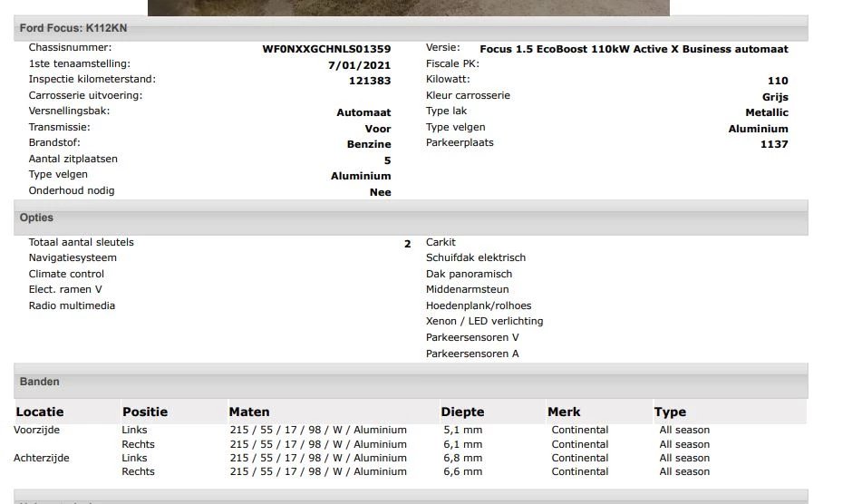
Task: Select the Merk column header
Action: click(x=564, y=412)
